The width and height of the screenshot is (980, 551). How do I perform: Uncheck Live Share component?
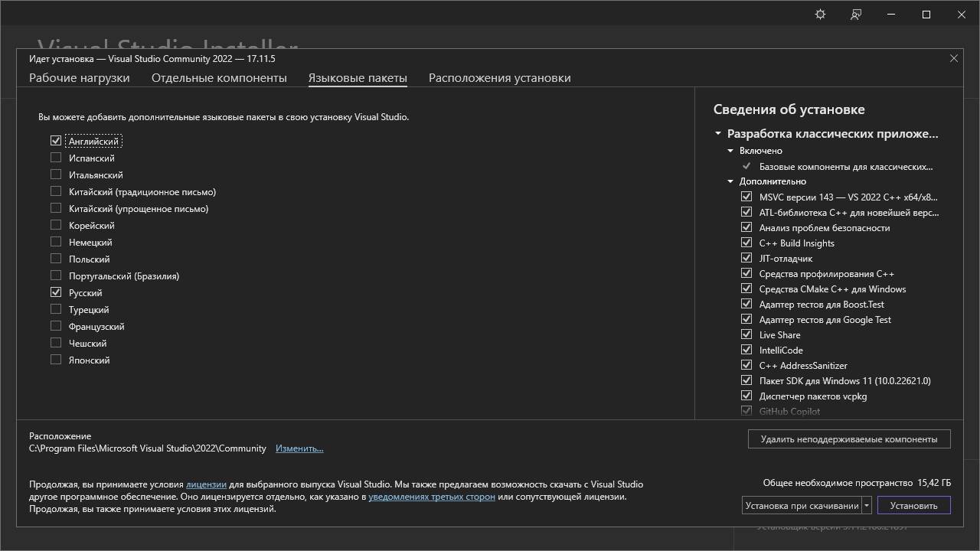tap(746, 334)
